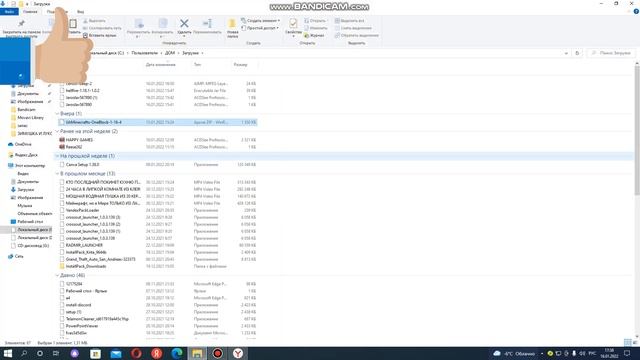Refresh the folder from the address bar button
The image size is (640, 360).
click(x=577, y=53)
